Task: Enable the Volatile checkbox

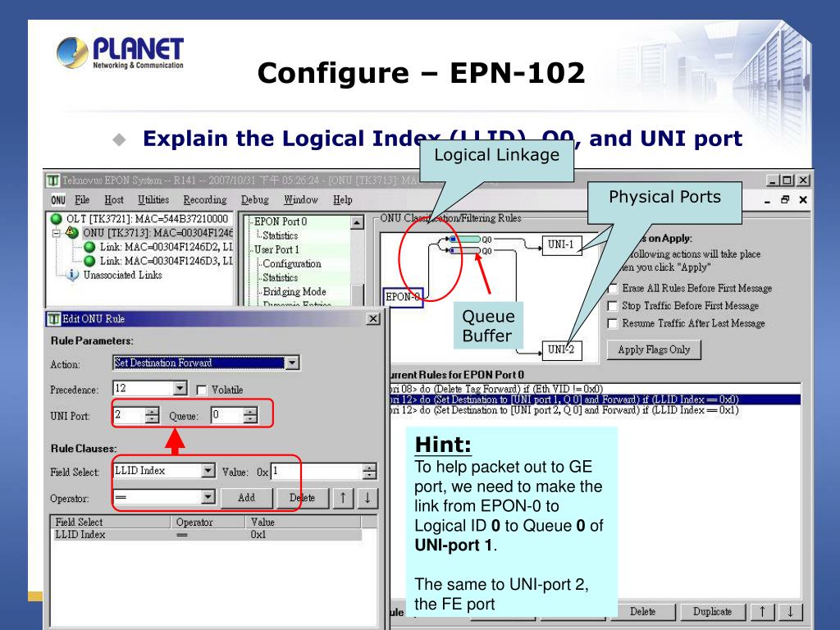Action: (x=202, y=390)
